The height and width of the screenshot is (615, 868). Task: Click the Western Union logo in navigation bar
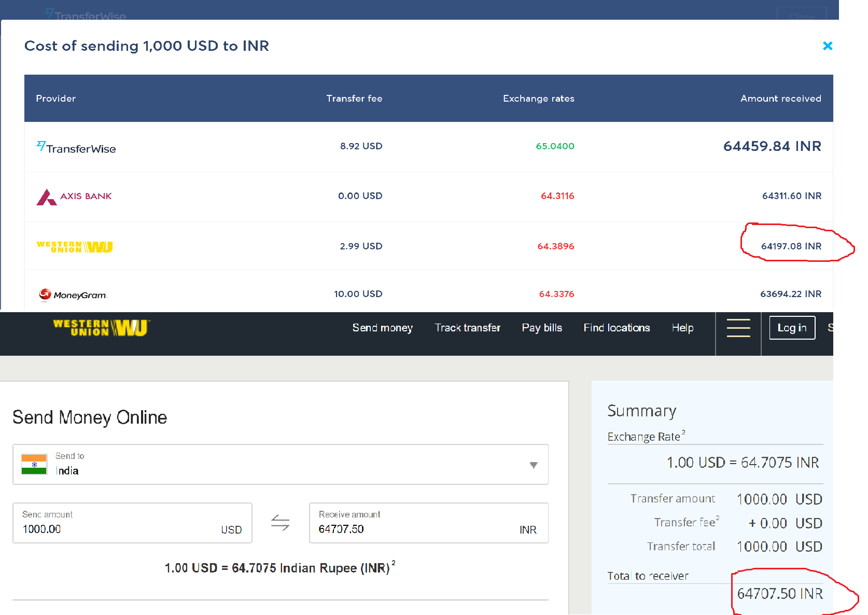[x=102, y=328]
